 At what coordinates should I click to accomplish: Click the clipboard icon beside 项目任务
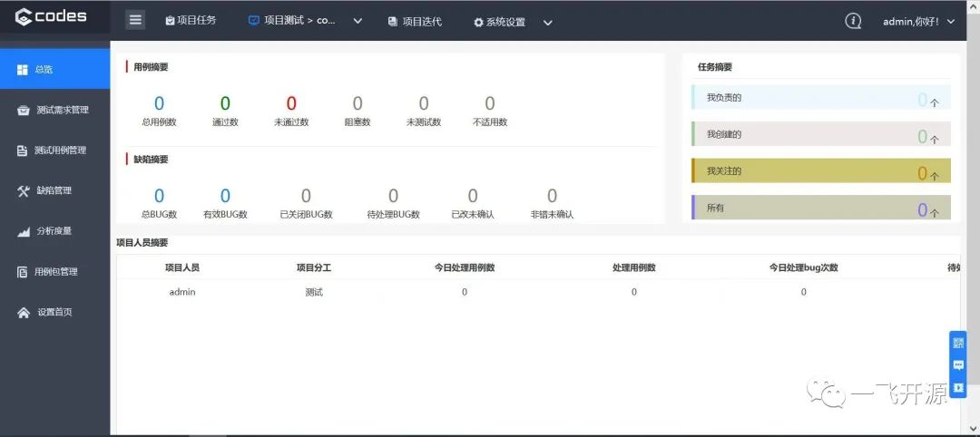coord(170,21)
